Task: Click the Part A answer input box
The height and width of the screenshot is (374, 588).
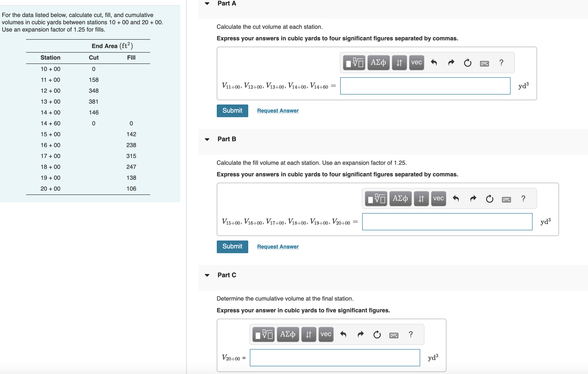Action: (x=425, y=86)
